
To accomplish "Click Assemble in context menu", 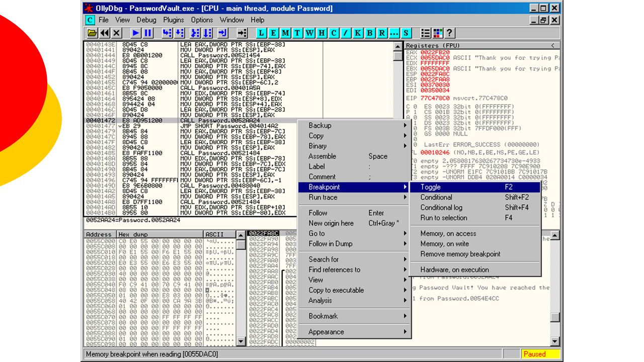I will click(x=355, y=156).
